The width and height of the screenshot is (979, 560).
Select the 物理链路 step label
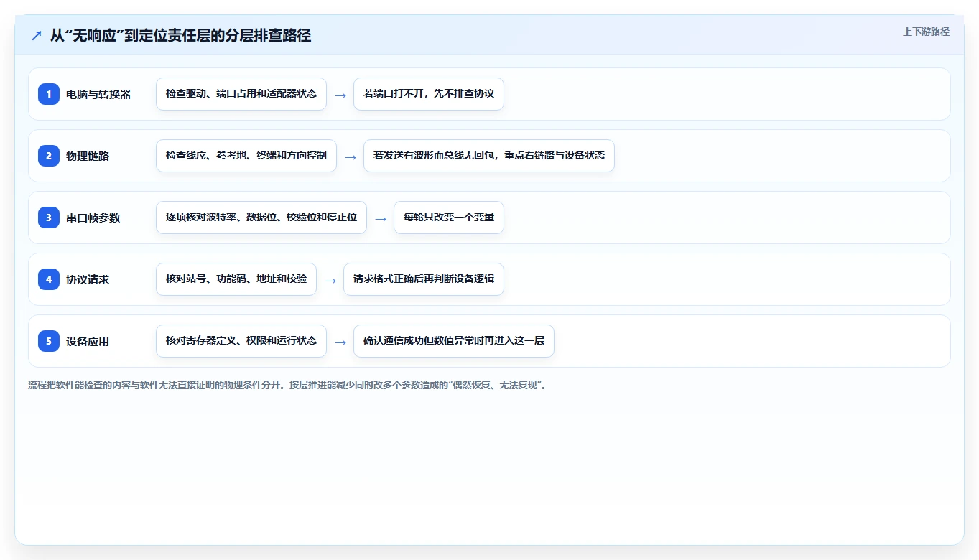(88, 156)
